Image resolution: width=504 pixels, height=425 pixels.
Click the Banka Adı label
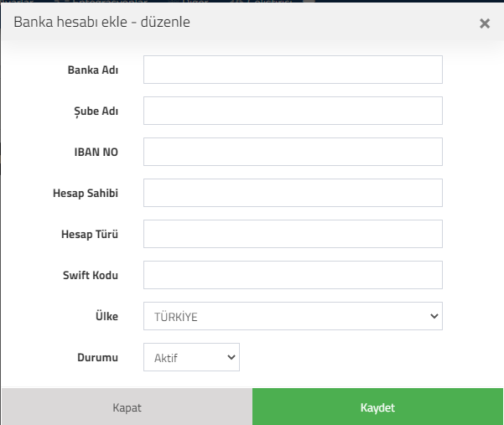point(93,70)
